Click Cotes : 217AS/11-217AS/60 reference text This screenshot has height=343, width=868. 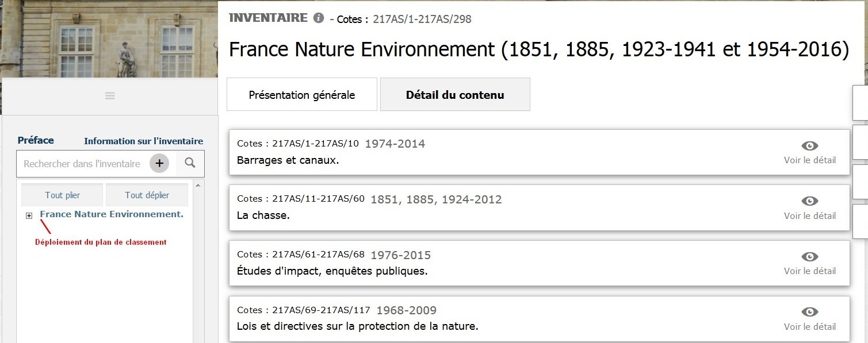[300, 199]
